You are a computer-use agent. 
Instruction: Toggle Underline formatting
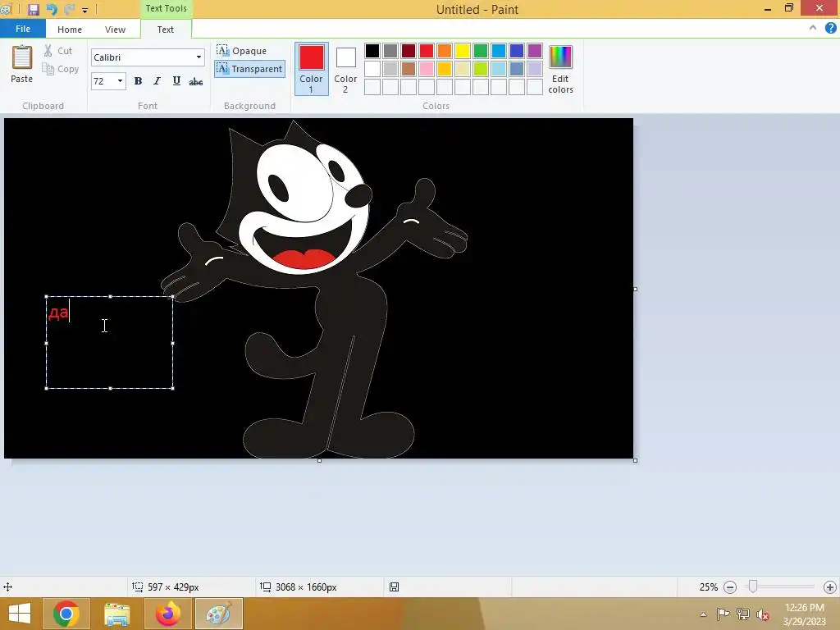(176, 81)
